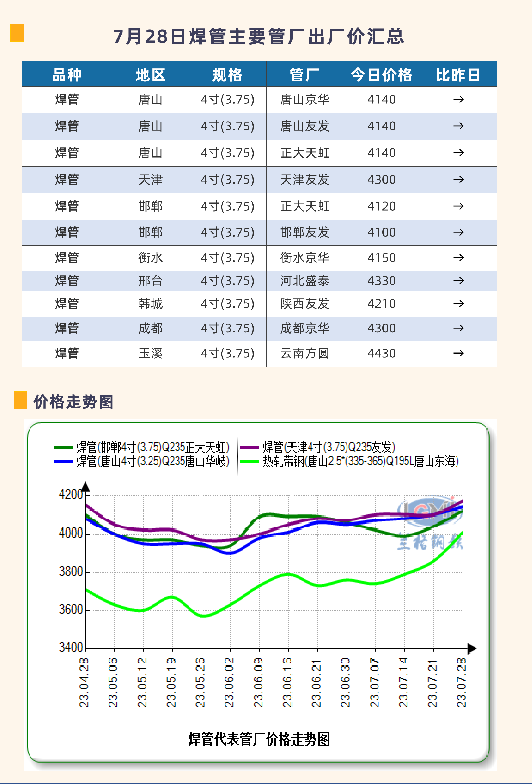Click the orange square beside 价格走势图
Screen dimensions: 532x784
[20, 400]
